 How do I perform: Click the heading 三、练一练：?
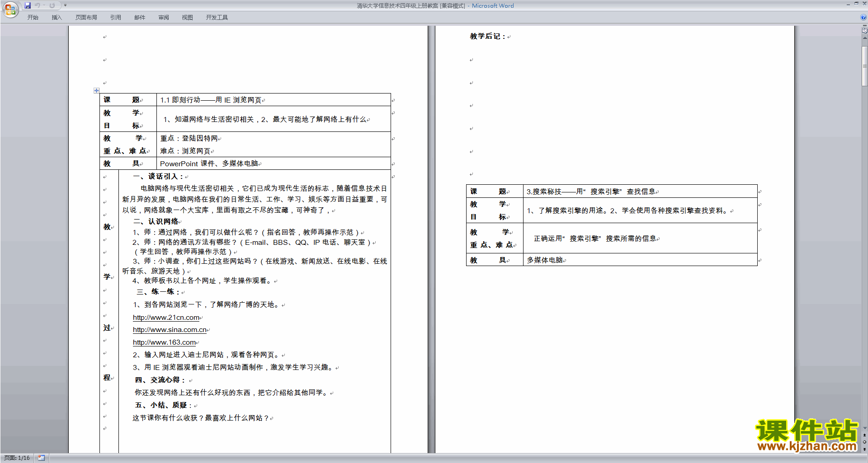coord(158,292)
